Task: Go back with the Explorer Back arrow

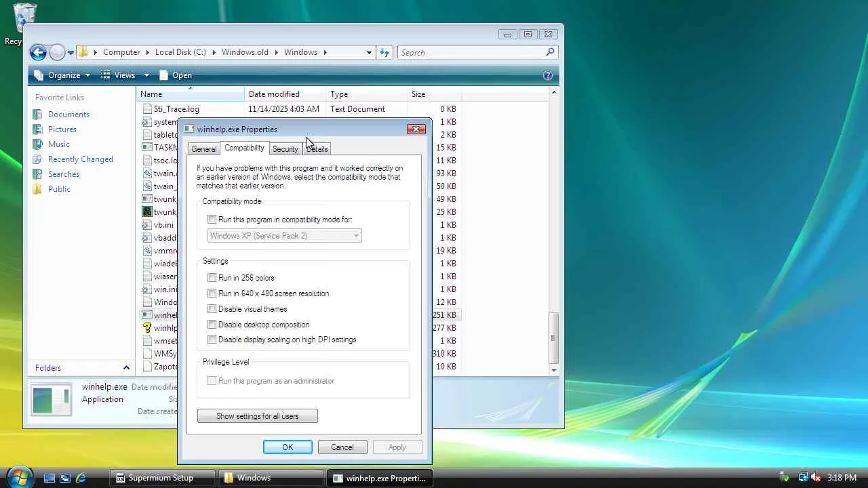Action: pyautogui.click(x=38, y=52)
